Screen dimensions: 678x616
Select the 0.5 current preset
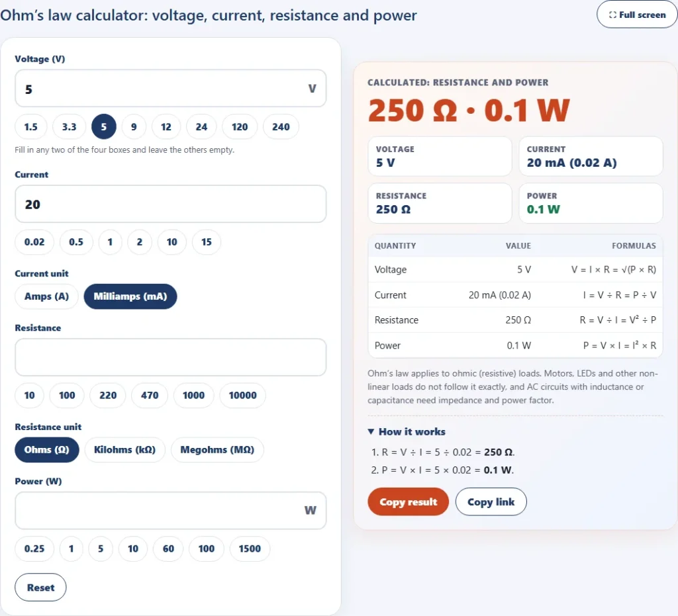click(76, 242)
